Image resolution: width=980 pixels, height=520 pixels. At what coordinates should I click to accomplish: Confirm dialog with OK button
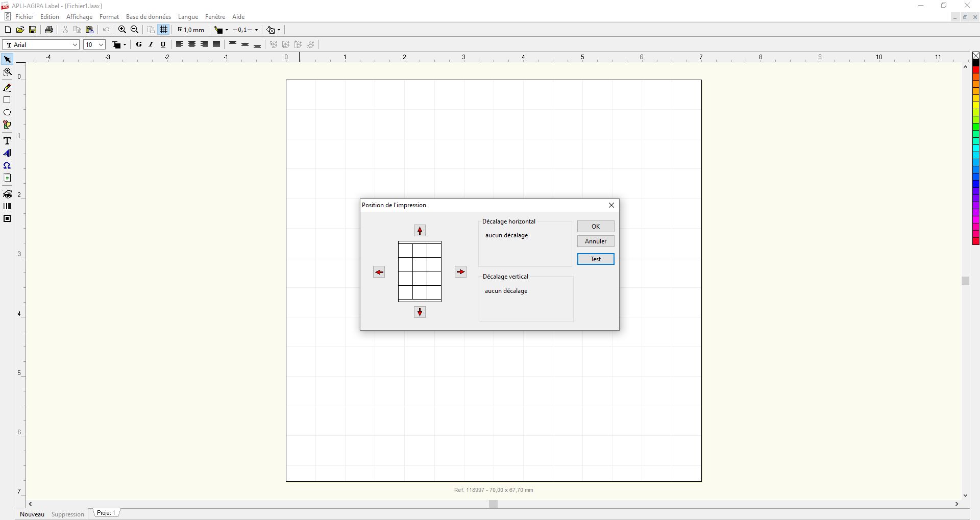596,227
